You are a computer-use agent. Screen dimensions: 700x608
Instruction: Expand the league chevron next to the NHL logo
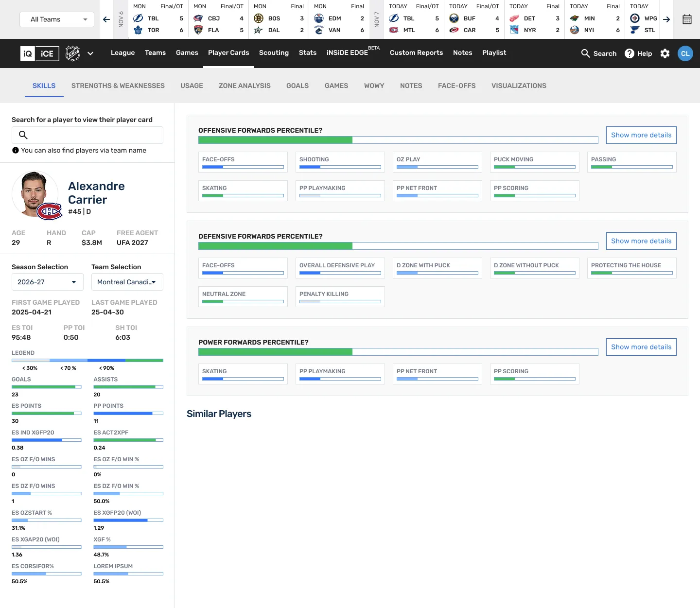[x=90, y=53]
